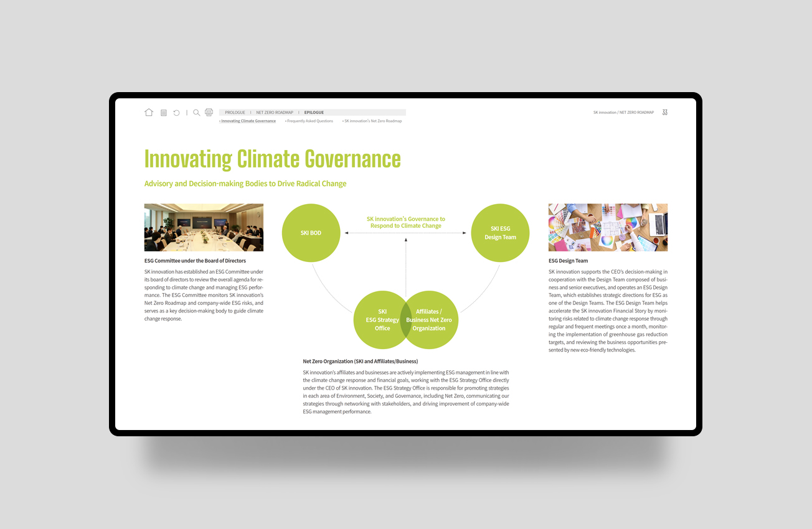812x529 pixels.
Task: Click the ESG Committee under the Board of Directors heading
Action: pyautogui.click(x=195, y=261)
